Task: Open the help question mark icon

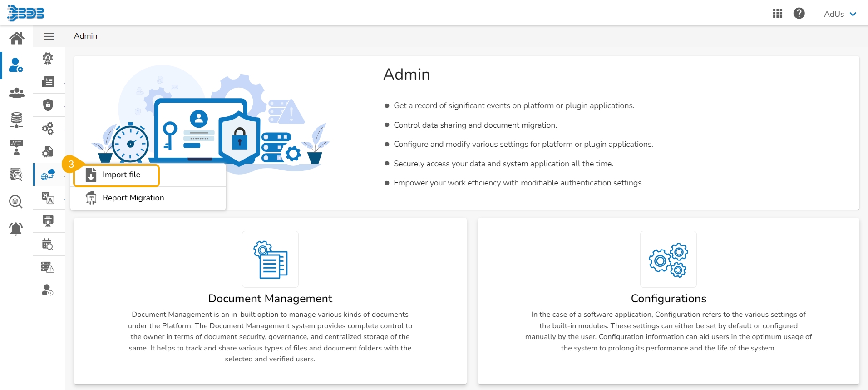Action: point(799,14)
